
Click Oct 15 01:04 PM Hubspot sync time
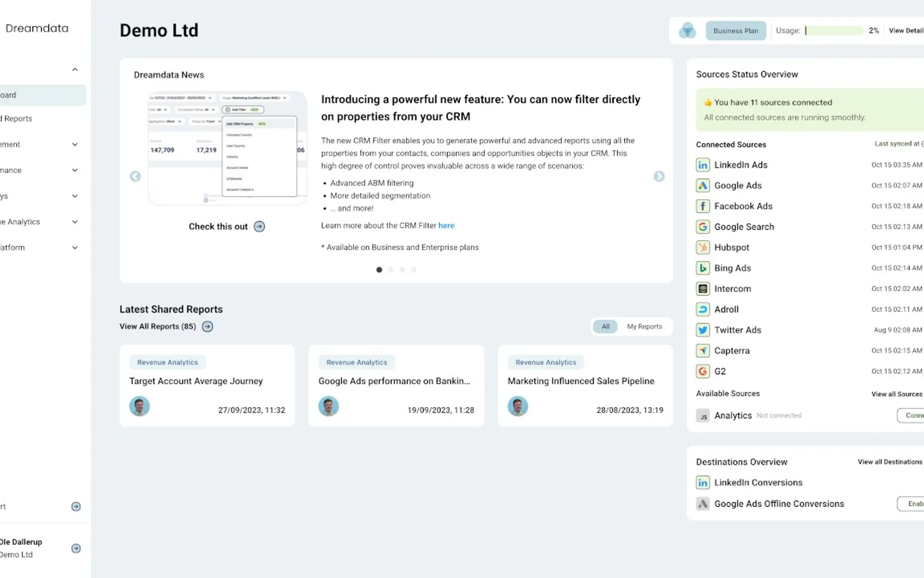coord(897,247)
